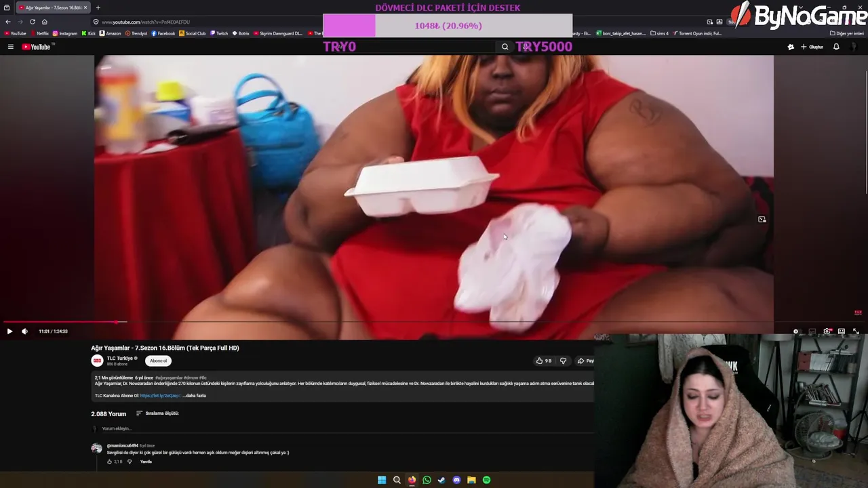
Task: Close the Ağır Yaşamlar browser tab
Action: click(x=85, y=7)
